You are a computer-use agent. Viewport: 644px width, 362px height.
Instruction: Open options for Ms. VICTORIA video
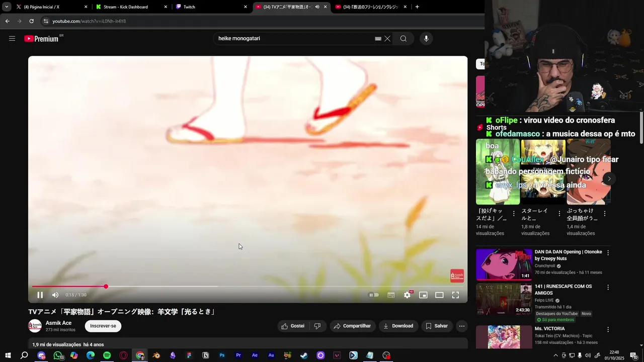point(608,330)
